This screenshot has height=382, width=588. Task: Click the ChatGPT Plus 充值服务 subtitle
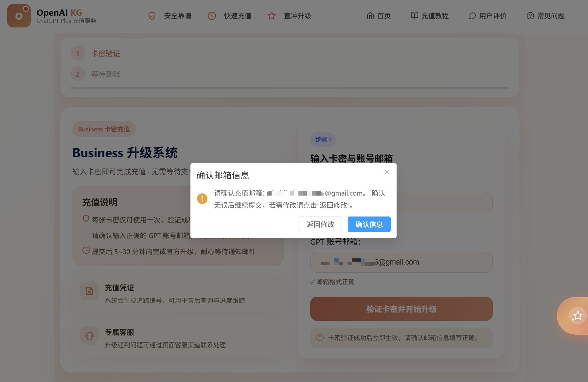click(66, 21)
